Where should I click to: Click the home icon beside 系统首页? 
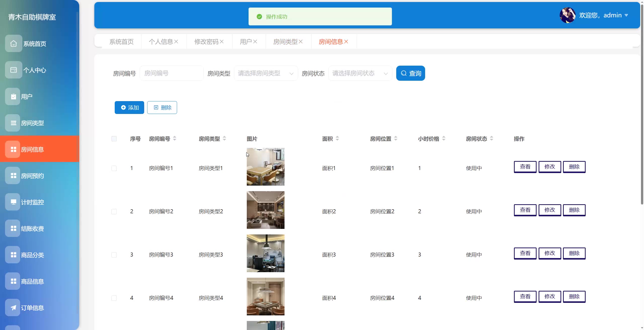point(14,44)
